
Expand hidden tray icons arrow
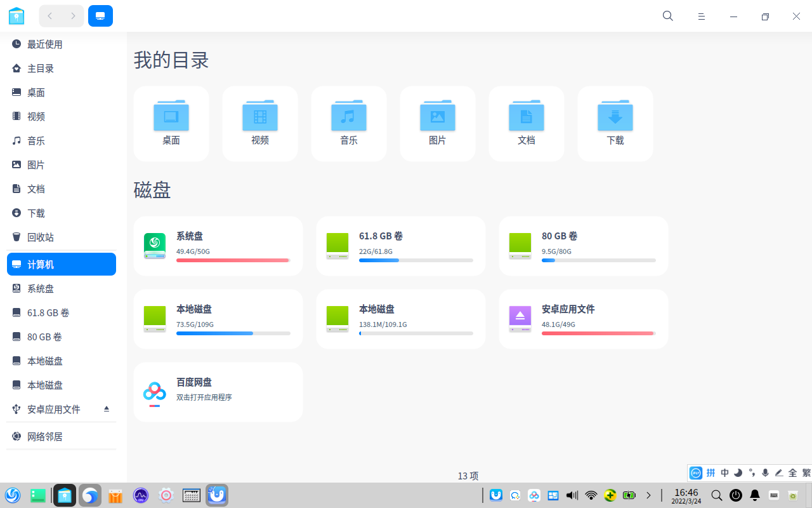(x=648, y=495)
